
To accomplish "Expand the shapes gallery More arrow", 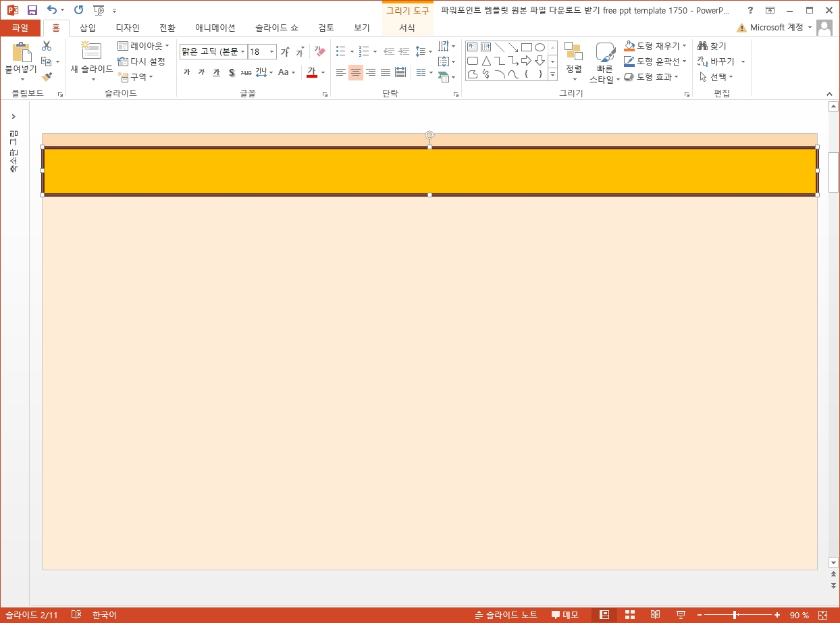I will (552, 74).
